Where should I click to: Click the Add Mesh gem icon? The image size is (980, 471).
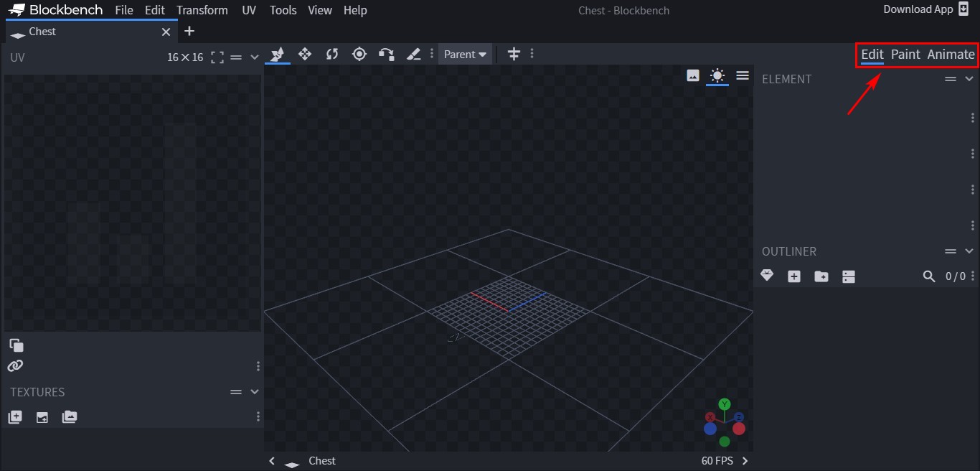click(767, 276)
